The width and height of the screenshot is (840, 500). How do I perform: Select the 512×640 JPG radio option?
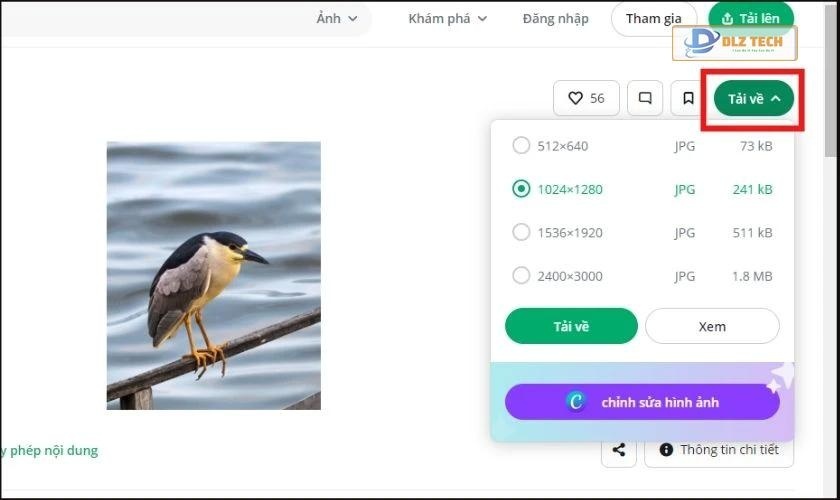tap(521, 145)
